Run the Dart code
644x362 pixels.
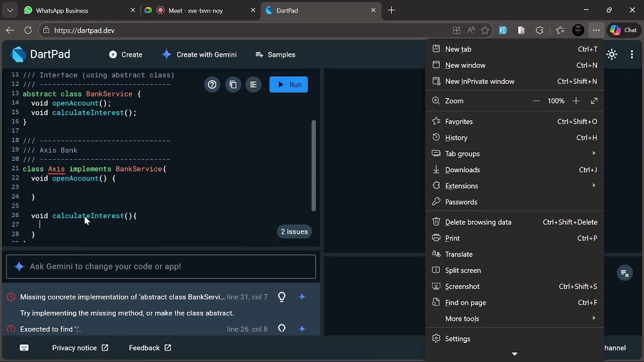[x=289, y=84]
